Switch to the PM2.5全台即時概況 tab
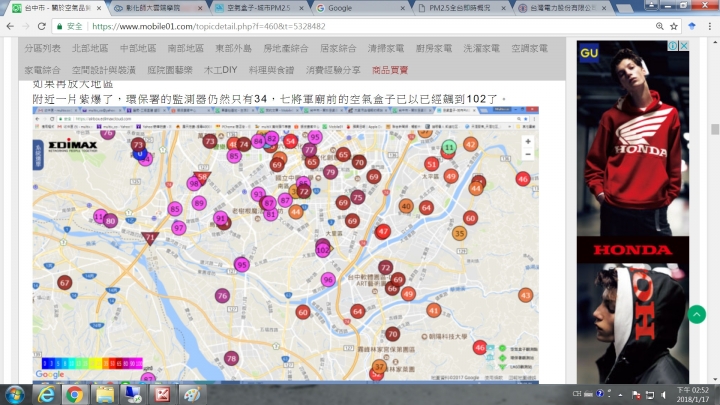 [461, 8]
